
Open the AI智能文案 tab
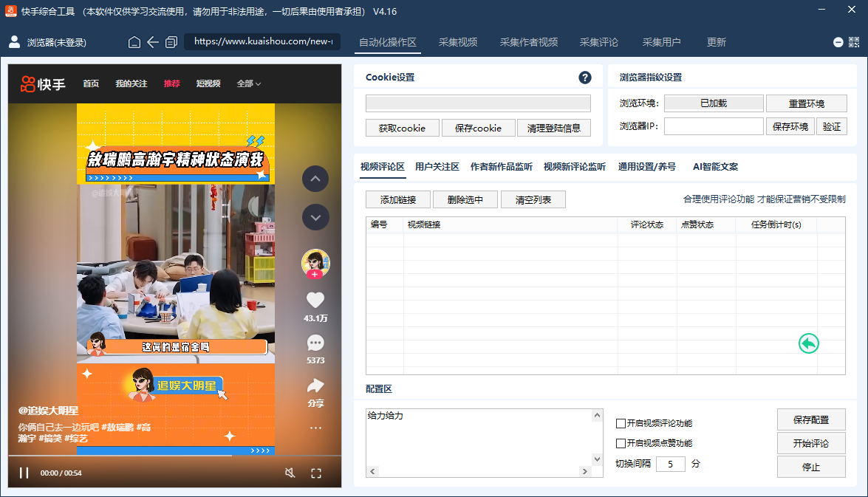(x=714, y=167)
